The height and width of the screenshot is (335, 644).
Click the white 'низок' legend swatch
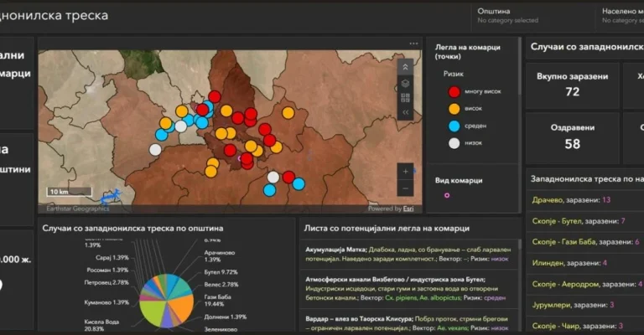[454, 143]
